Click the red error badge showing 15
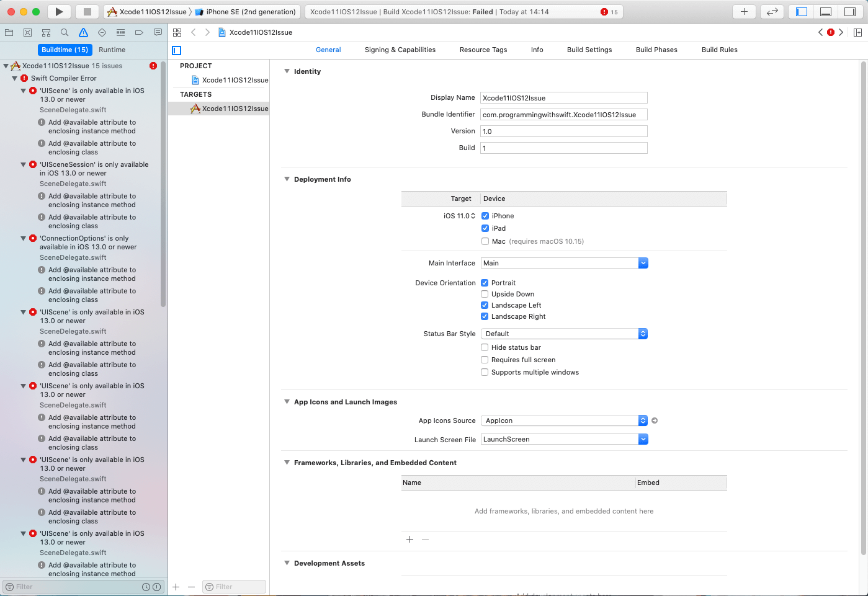Screen dimensions: 868x596 pyautogui.click(x=609, y=12)
